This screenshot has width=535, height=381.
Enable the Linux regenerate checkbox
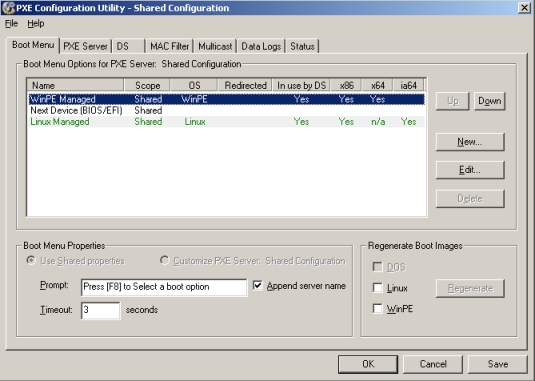pyautogui.click(x=377, y=288)
